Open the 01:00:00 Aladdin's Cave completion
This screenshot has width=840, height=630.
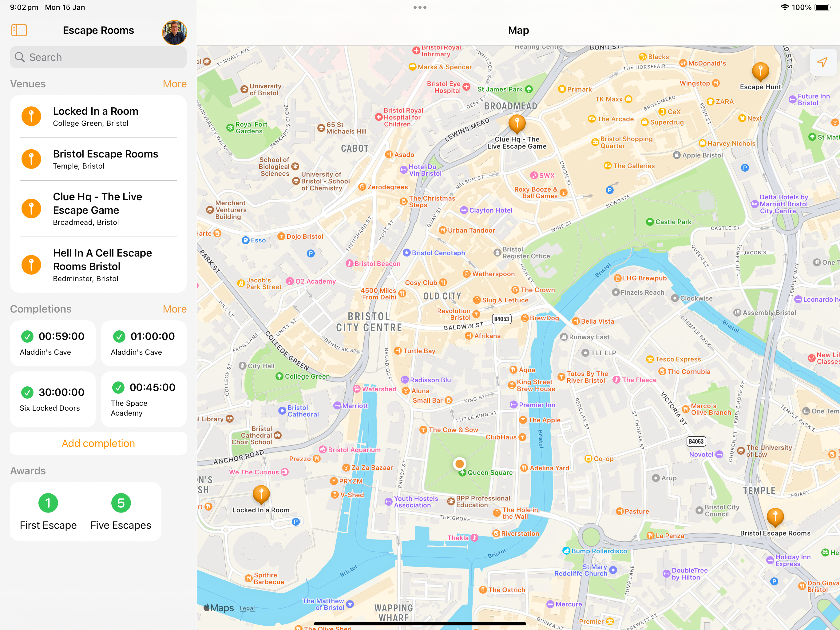144,343
